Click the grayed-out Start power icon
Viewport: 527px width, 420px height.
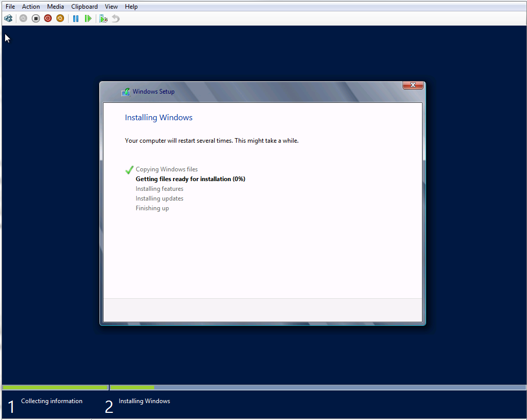coord(23,18)
